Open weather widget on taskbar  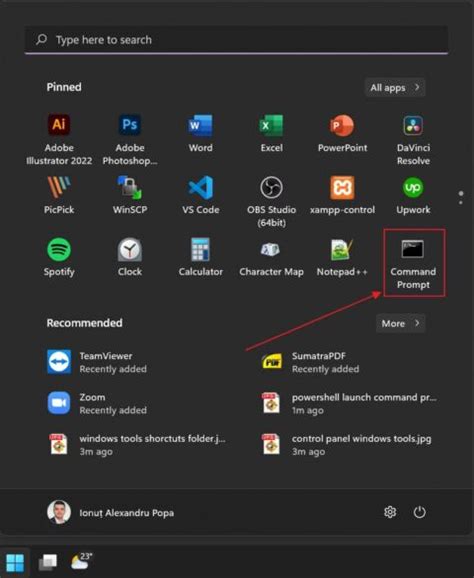coord(81,561)
